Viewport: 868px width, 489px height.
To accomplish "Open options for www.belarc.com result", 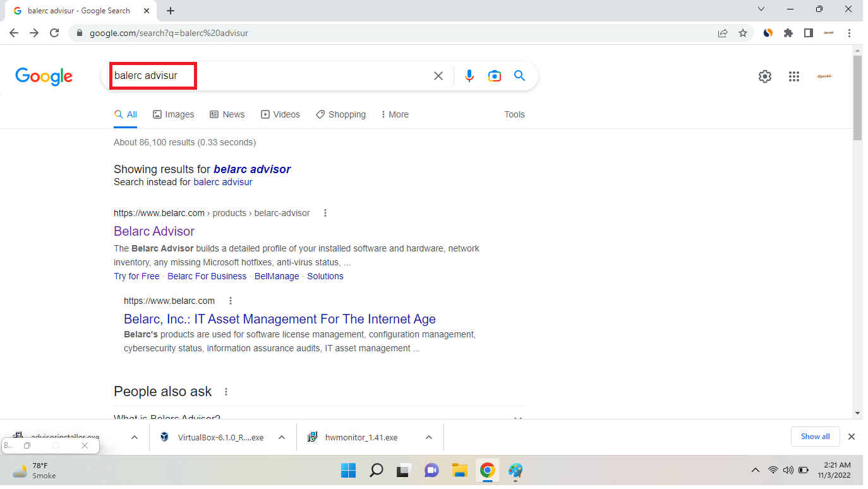I will pos(231,301).
